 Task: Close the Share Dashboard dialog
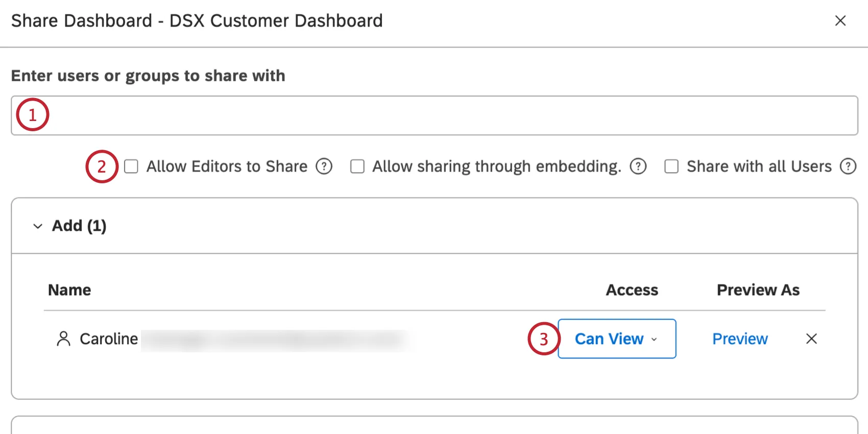tap(840, 21)
